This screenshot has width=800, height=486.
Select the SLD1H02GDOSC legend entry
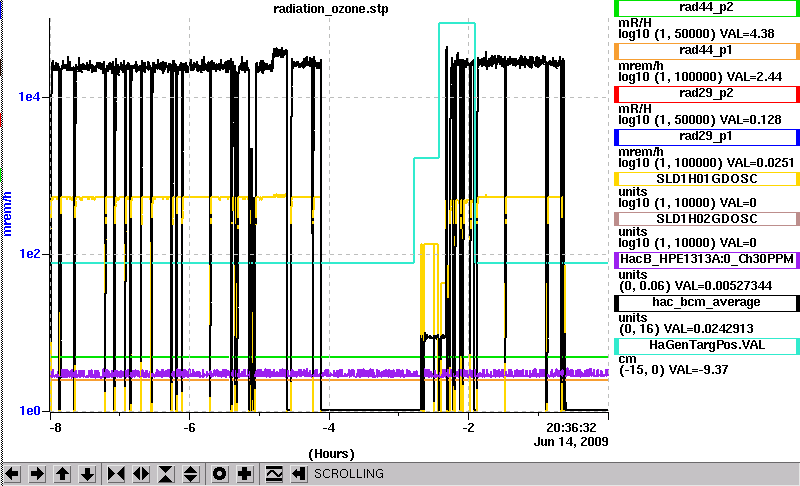pyautogui.click(x=707, y=219)
